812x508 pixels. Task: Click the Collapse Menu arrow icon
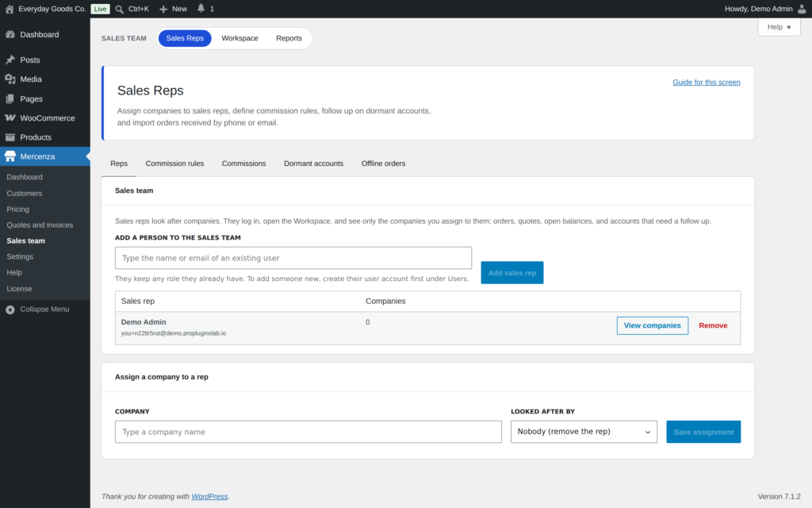tap(10, 310)
